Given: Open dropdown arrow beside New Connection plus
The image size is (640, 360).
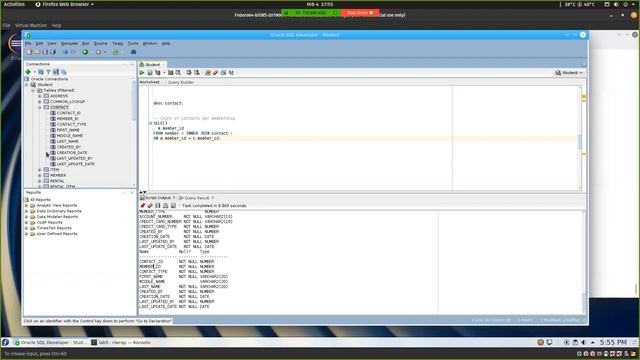Looking at the screenshot, I should [35, 72].
